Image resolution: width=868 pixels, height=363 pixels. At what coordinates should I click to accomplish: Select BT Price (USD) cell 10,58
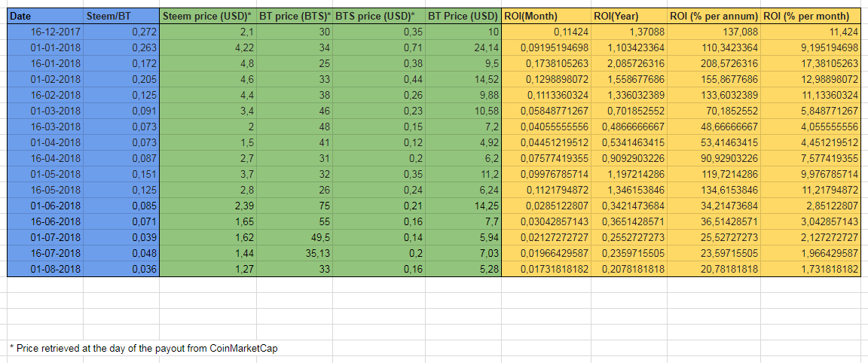pyautogui.click(x=463, y=111)
